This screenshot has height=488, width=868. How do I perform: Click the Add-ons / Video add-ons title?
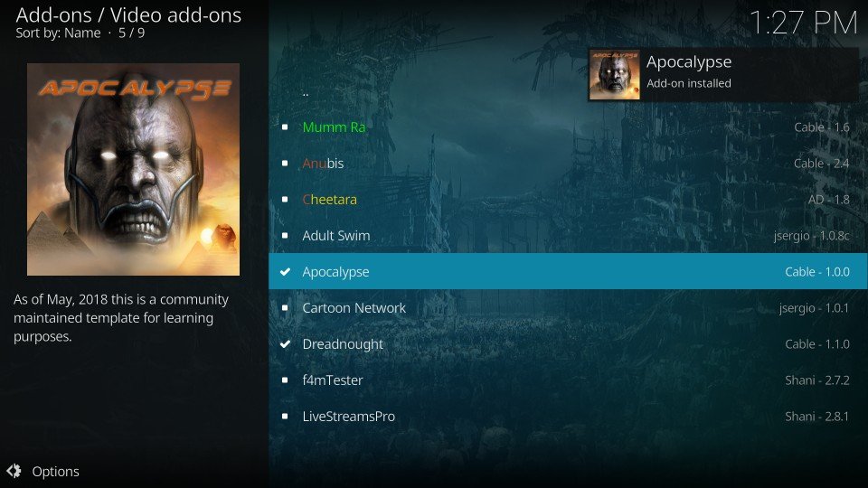click(128, 15)
